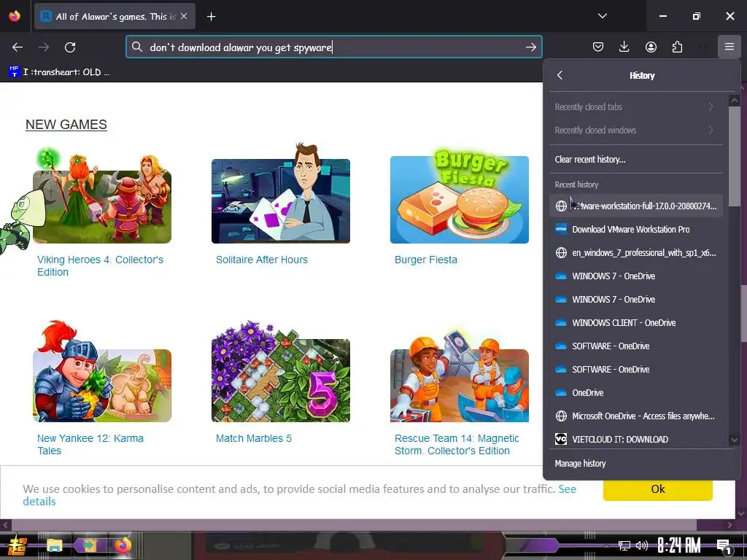Open Rescue Team 14 thumbnail
Screen dimensions: 747x560
(x=460, y=376)
